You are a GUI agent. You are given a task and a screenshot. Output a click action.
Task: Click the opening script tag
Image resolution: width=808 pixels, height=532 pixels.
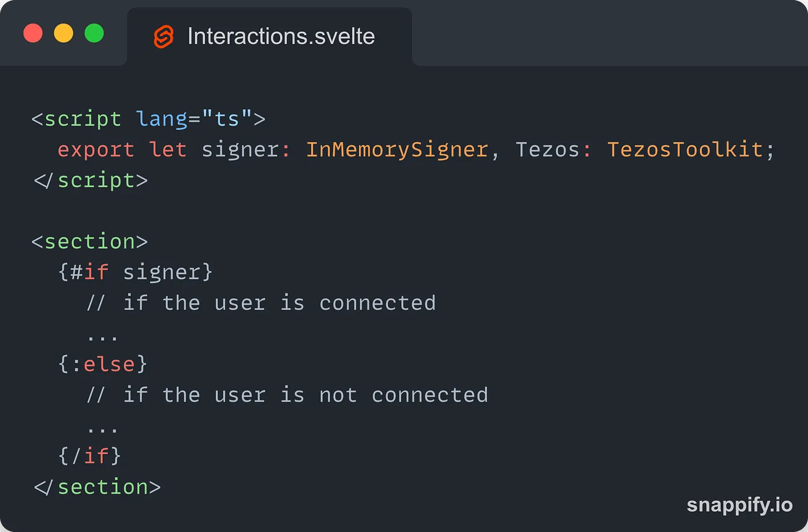click(76, 119)
